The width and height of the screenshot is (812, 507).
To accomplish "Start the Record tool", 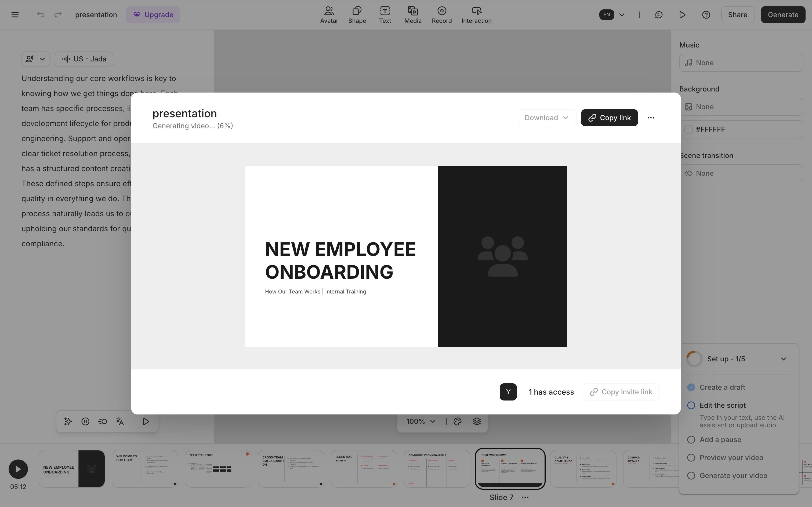I will pyautogui.click(x=441, y=15).
